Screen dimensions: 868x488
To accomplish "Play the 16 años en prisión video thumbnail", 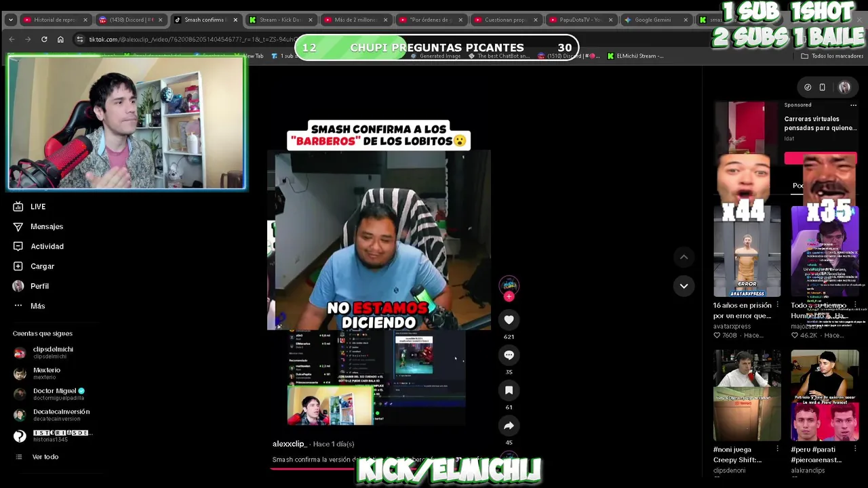I will pyautogui.click(x=747, y=251).
